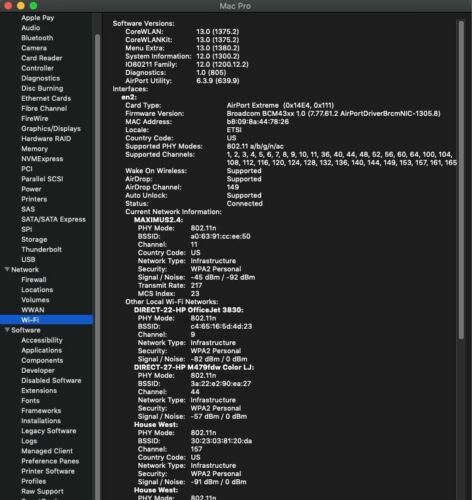Screen dimensions: 472x500
Task: Select Memory in the hardware list
Action: click(34, 149)
